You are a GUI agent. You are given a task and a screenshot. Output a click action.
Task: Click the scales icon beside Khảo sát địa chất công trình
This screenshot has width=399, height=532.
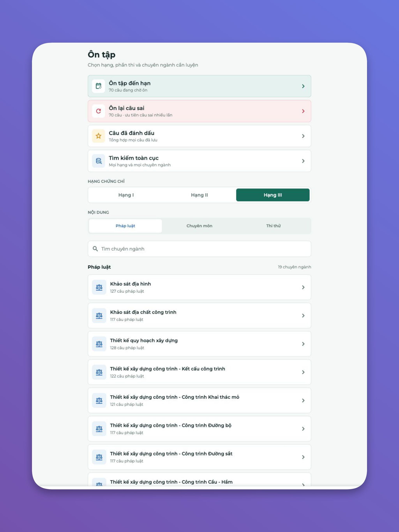click(99, 315)
